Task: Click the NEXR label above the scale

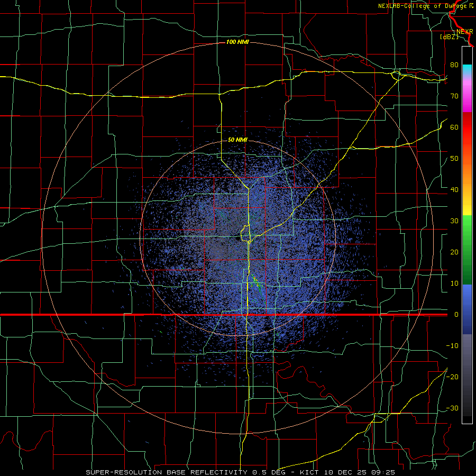Action: point(465,32)
